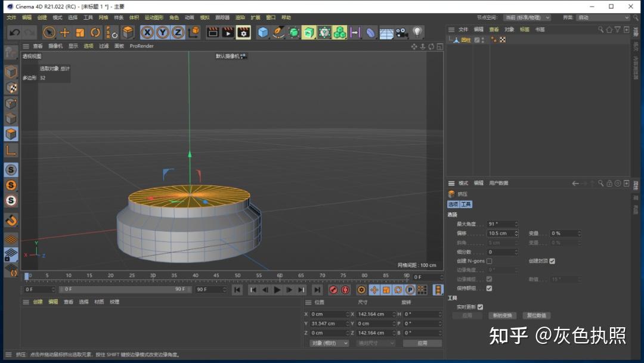Open Edit Render Settings clapperboard icon
This screenshot has width=644, height=363.
tap(243, 32)
